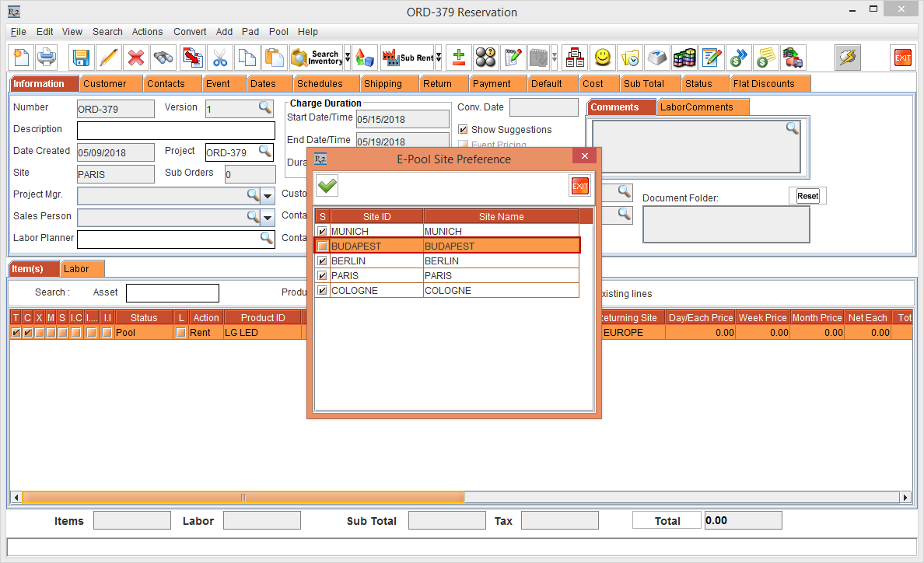
Task: Uncheck the MUNICH site checkbox
Action: 322,232
